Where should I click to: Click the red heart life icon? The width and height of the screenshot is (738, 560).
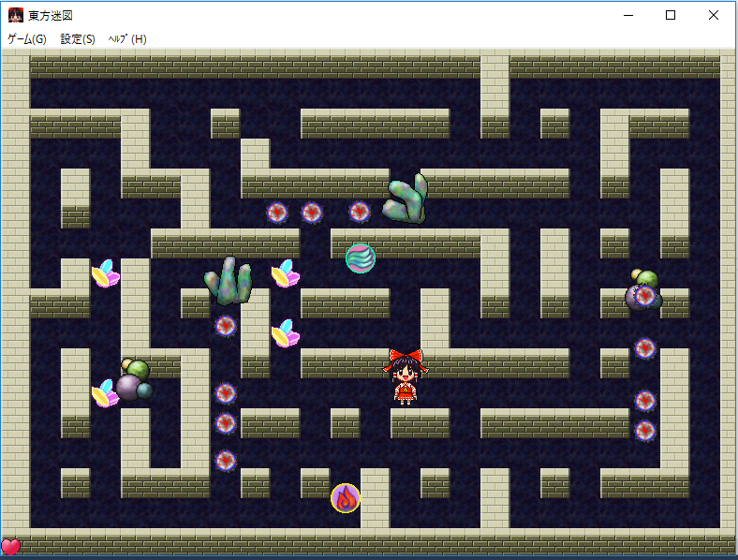[10, 547]
